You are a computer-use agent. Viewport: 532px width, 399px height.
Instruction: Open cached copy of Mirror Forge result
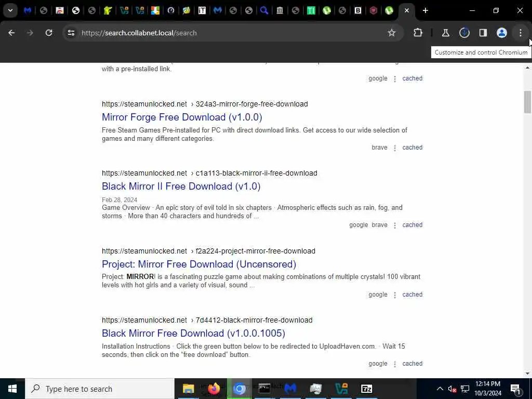412,148
